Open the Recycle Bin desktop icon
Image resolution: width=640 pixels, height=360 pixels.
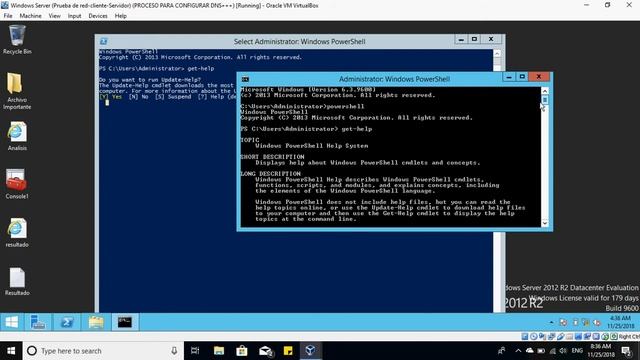tap(17, 39)
